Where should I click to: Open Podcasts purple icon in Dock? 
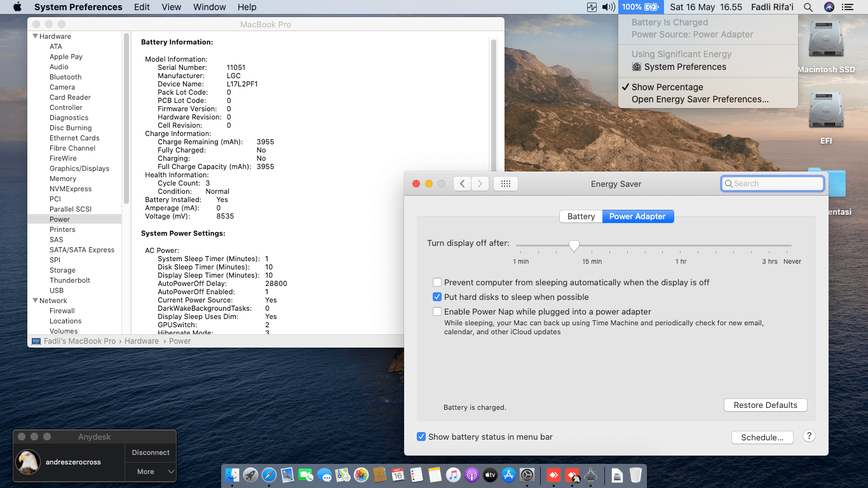click(471, 475)
